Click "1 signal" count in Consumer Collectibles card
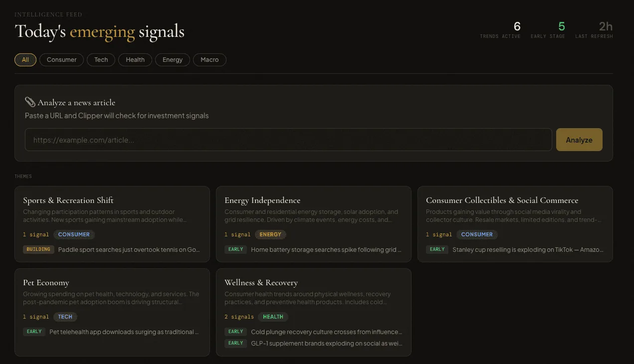Viewport: 634px width, 364px height. pyautogui.click(x=439, y=235)
